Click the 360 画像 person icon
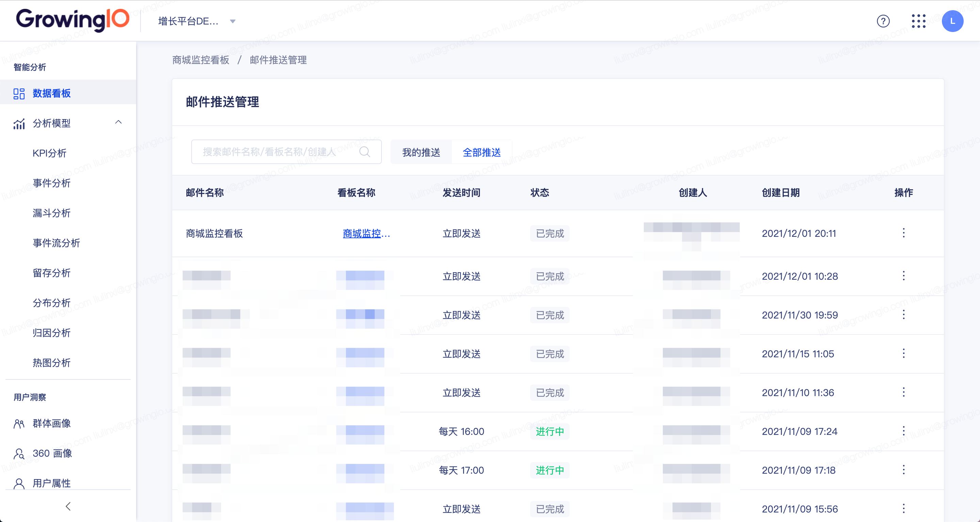980x522 pixels. click(19, 454)
